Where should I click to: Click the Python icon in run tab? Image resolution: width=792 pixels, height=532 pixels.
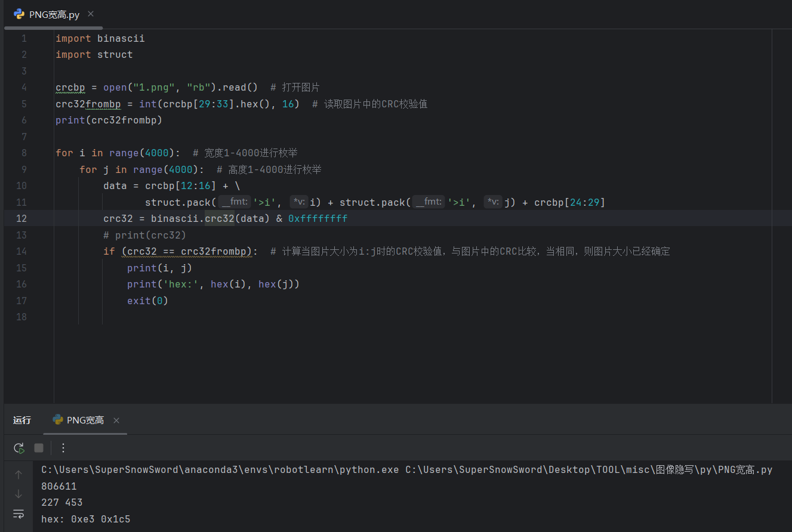(x=58, y=420)
